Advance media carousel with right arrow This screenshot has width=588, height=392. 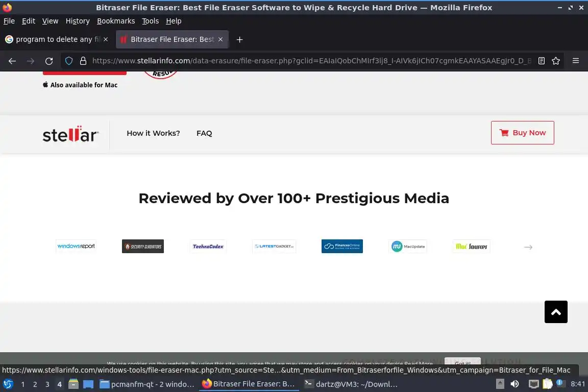pyautogui.click(x=528, y=247)
